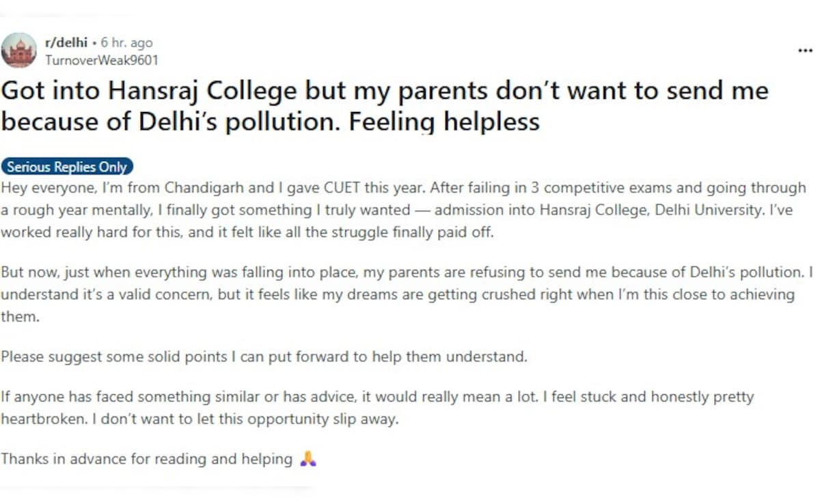The height and width of the screenshot is (504, 820).
Task: Click the 'Please suggest some solid points' line
Action: pyautogui.click(x=264, y=356)
